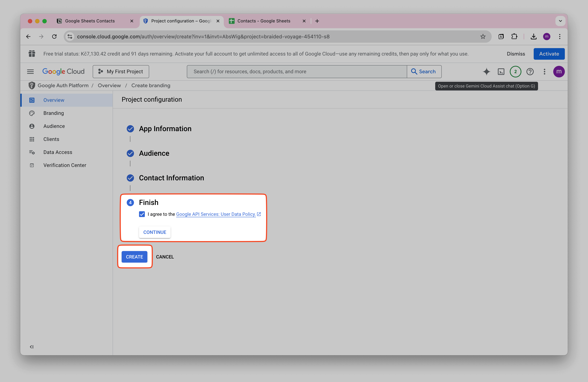Select Verification Center in the sidebar

(x=64, y=165)
